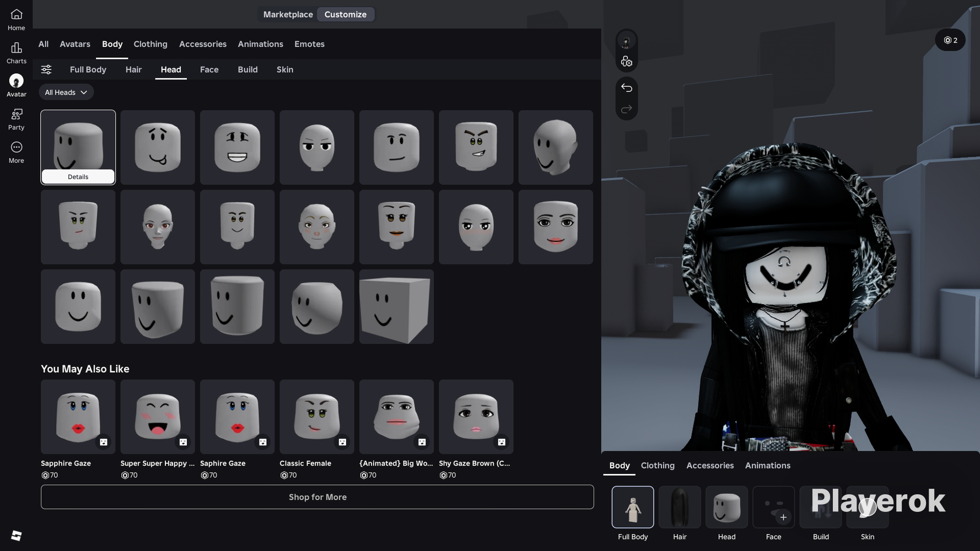Open the {Animated} Big Wo... item name

pyautogui.click(x=396, y=463)
